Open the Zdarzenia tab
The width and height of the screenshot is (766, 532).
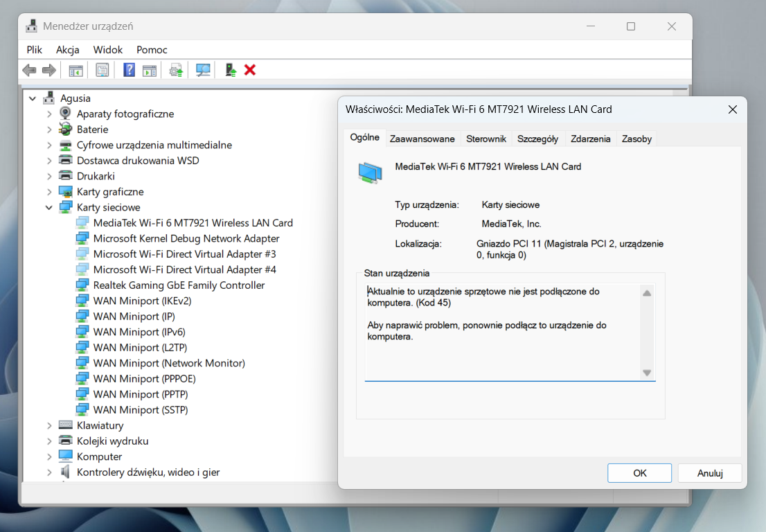click(x=591, y=139)
